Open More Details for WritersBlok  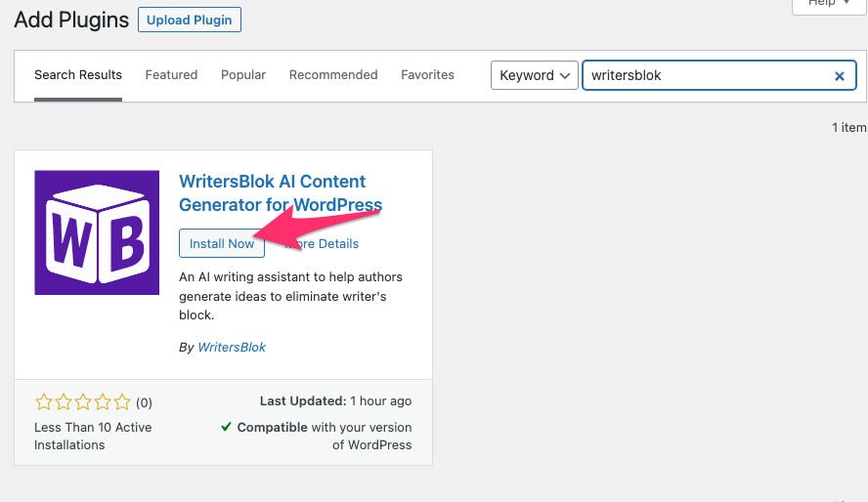click(x=322, y=244)
